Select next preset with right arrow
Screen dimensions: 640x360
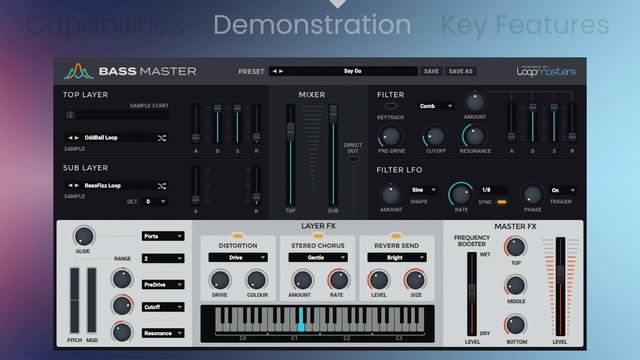[x=281, y=71]
